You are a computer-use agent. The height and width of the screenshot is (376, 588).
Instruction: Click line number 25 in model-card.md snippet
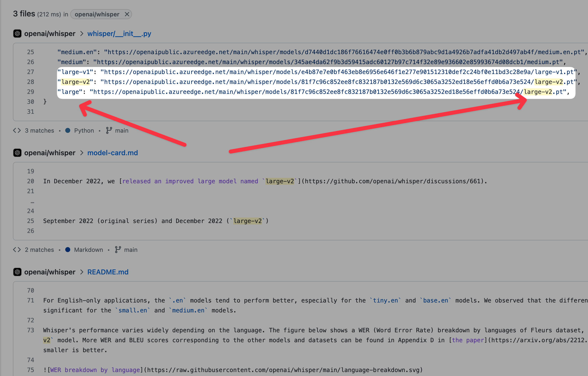tap(31, 221)
